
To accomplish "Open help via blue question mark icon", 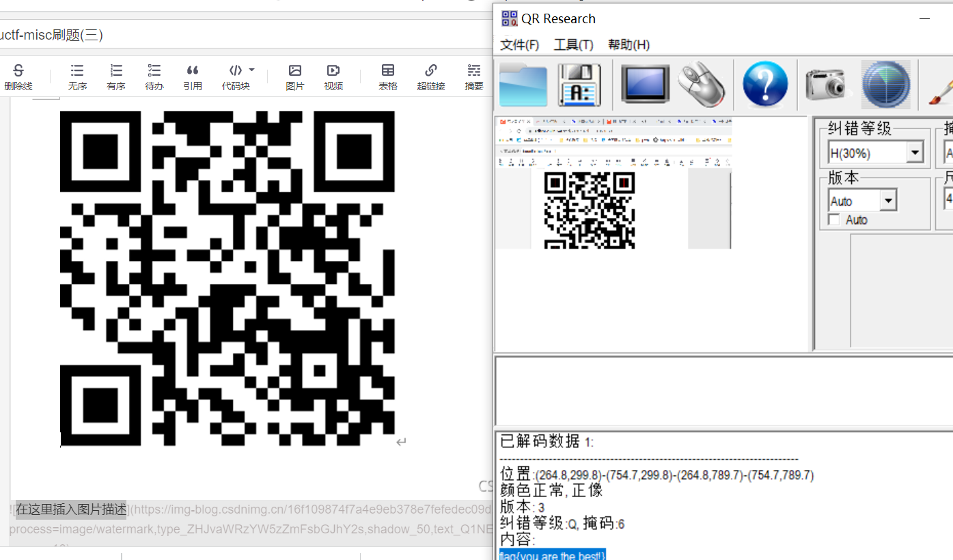I will pyautogui.click(x=764, y=85).
